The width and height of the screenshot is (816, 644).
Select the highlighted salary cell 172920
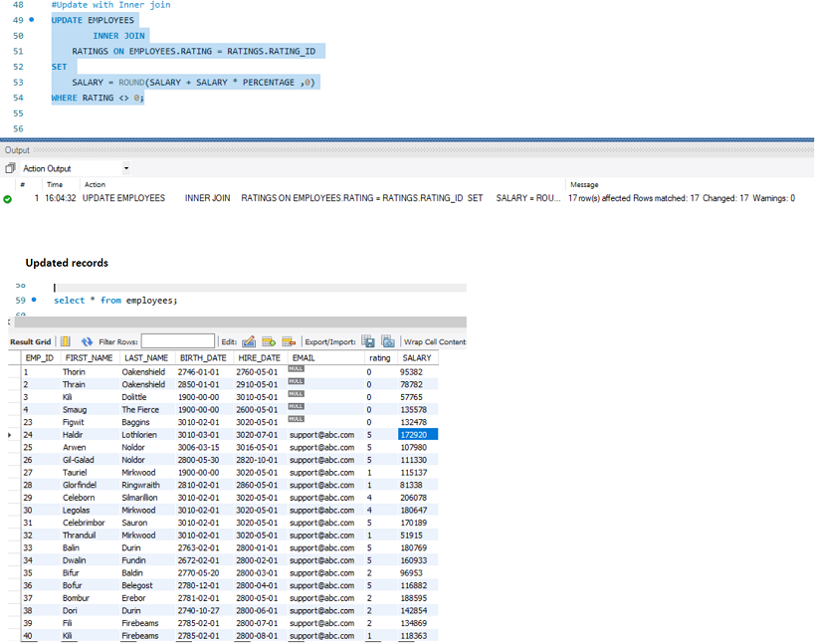[x=418, y=435]
